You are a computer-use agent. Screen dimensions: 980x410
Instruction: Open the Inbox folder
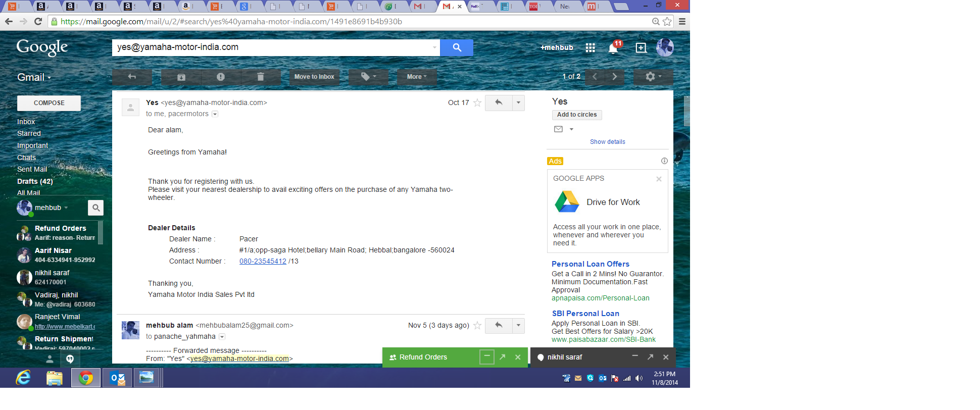26,122
